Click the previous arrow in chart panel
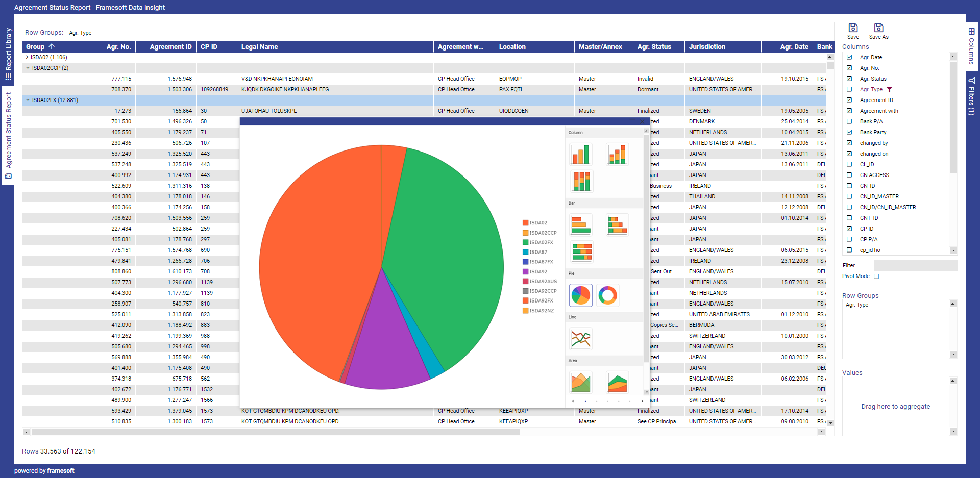 click(x=573, y=401)
